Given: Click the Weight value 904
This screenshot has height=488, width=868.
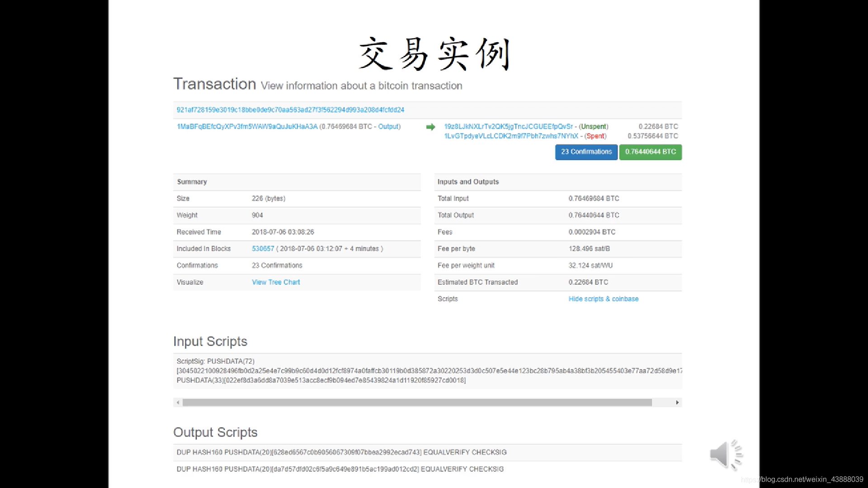Looking at the screenshot, I should tap(257, 215).
